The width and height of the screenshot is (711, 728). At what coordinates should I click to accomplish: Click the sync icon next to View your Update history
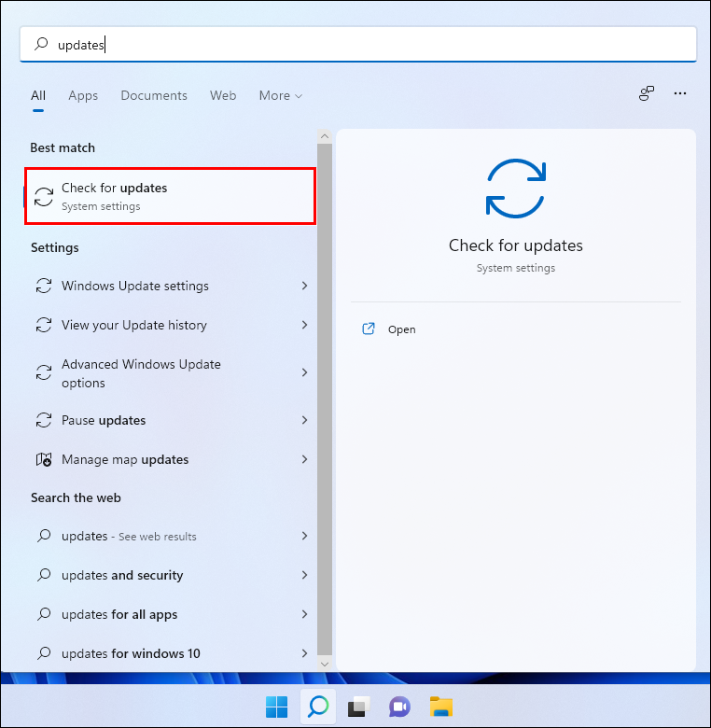44,325
